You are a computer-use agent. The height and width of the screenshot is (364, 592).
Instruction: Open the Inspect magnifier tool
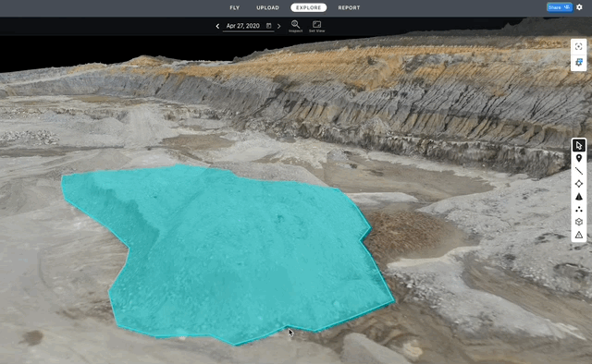coord(295,26)
